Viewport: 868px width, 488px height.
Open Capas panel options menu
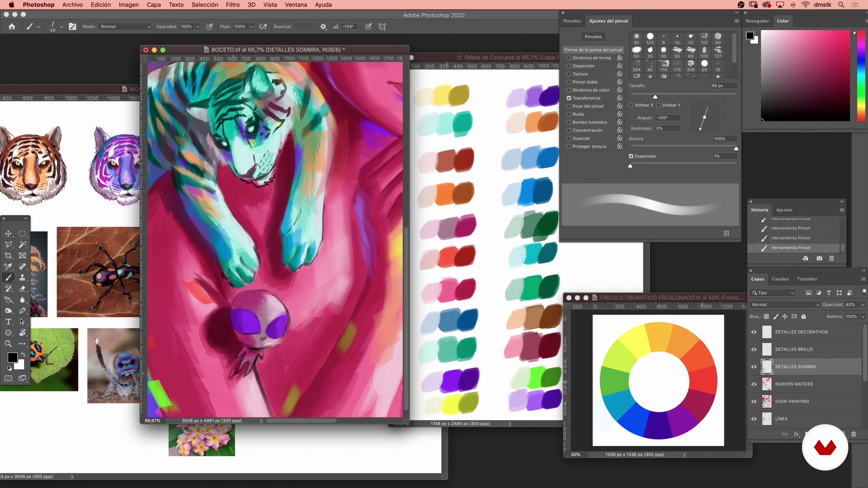coord(863,279)
